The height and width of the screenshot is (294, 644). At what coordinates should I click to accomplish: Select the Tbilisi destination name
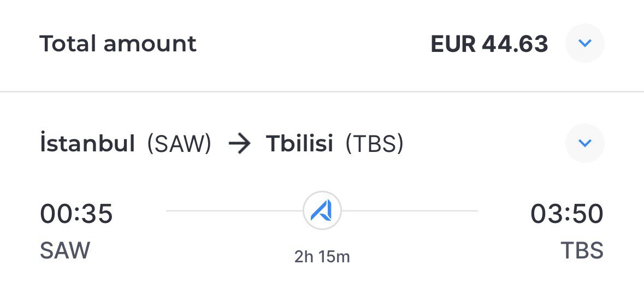click(x=299, y=143)
